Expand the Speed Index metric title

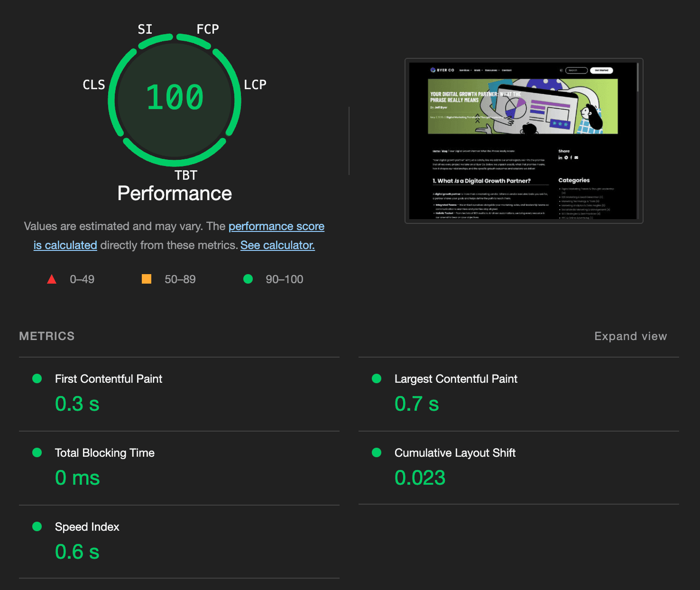click(87, 527)
